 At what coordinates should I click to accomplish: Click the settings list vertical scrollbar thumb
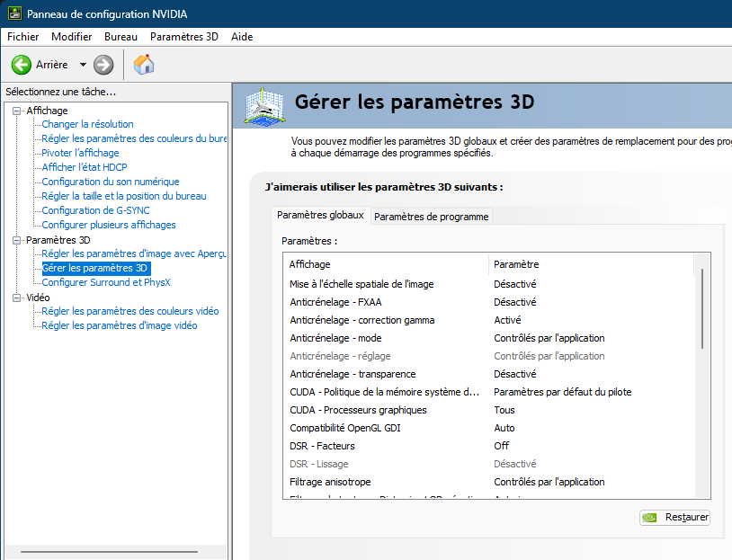[702, 308]
